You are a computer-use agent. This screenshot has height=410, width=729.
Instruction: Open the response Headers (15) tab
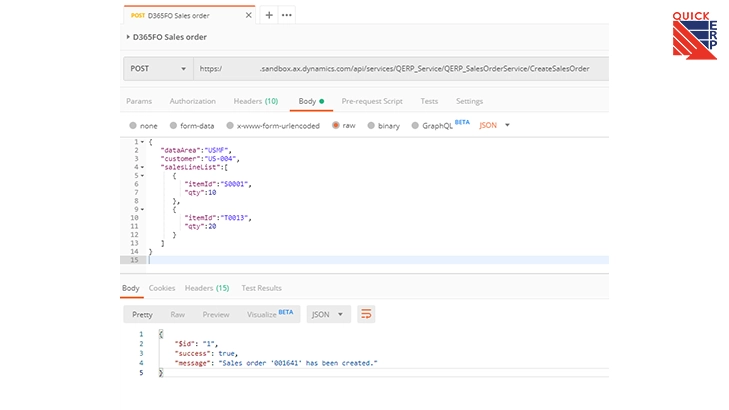click(x=207, y=288)
